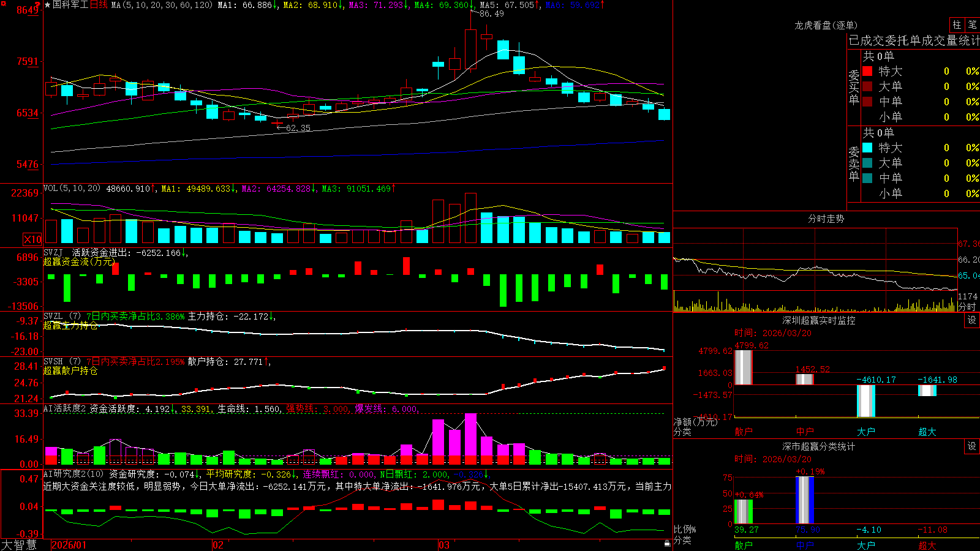Click the teal 中单 swatch under 委卖单

click(x=867, y=178)
